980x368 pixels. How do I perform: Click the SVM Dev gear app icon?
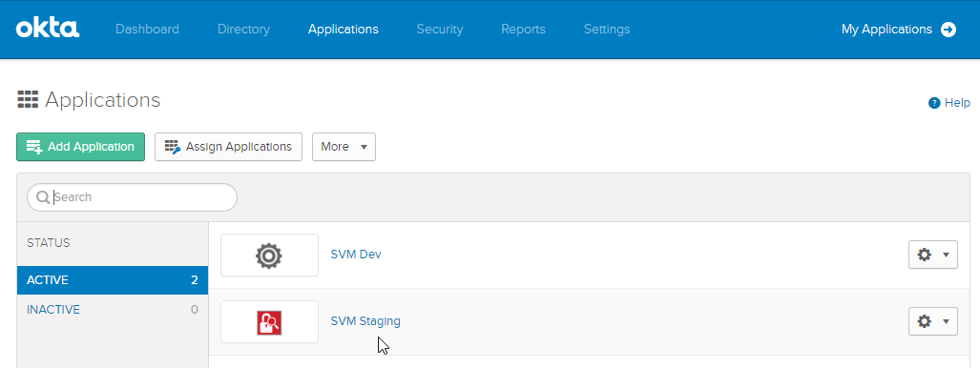(x=269, y=256)
